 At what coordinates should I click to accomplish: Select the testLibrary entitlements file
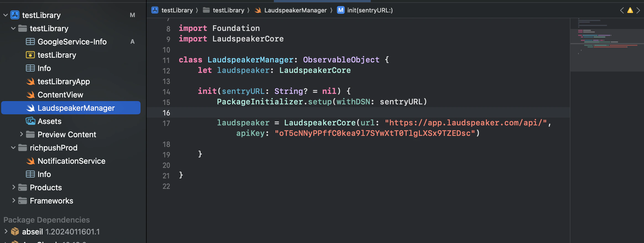coord(57,55)
